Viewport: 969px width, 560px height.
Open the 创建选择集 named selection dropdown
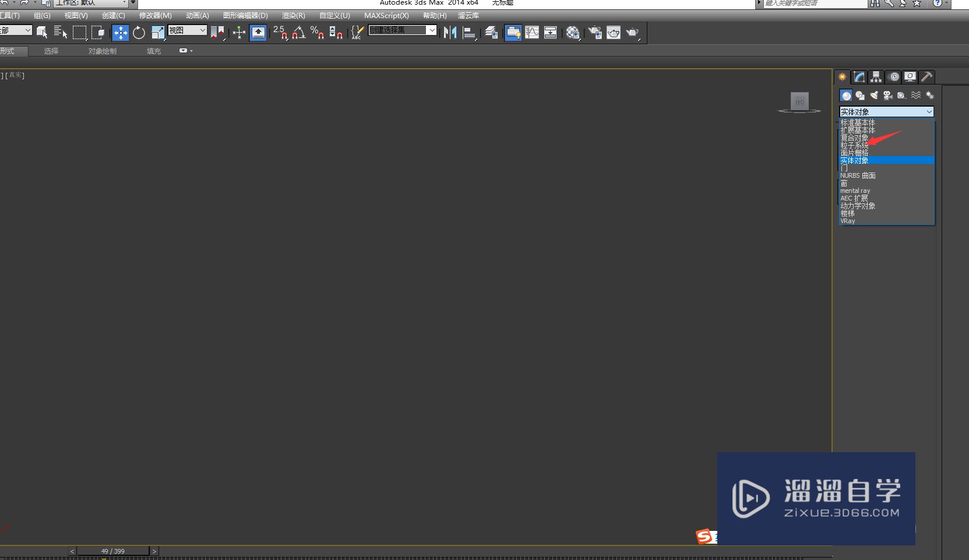(x=403, y=30)
